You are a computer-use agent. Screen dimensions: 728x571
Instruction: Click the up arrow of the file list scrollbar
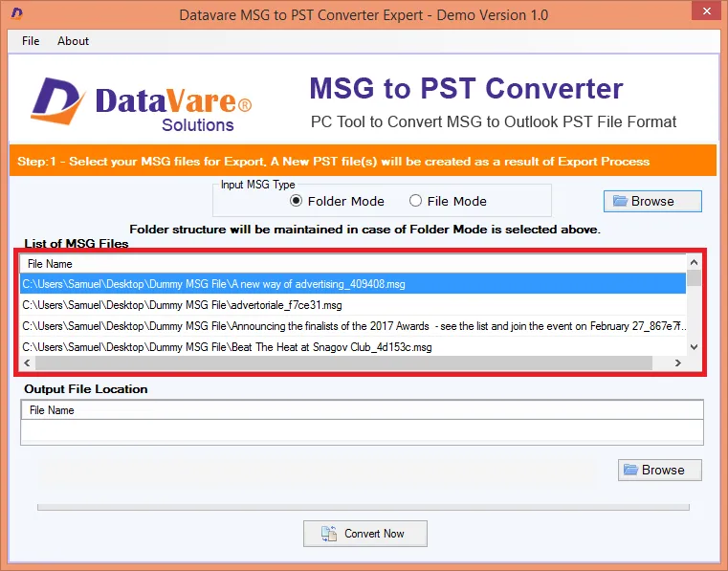pos(695,262)
